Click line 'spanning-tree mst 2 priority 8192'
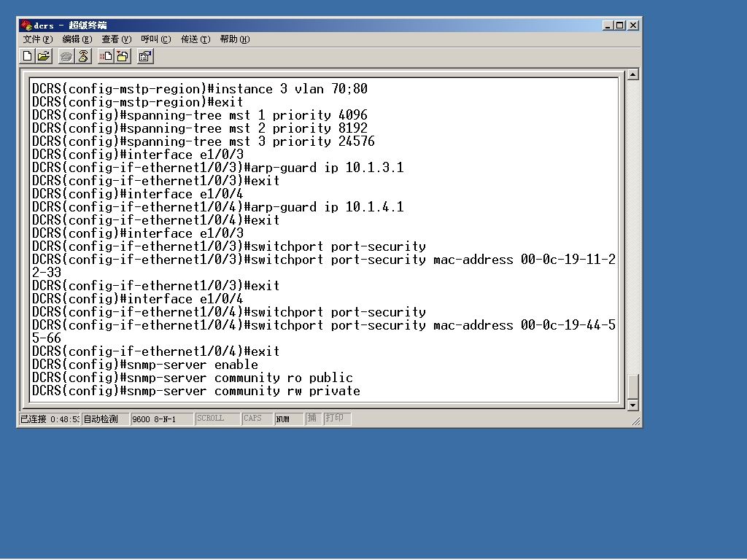 click(200, 128)
